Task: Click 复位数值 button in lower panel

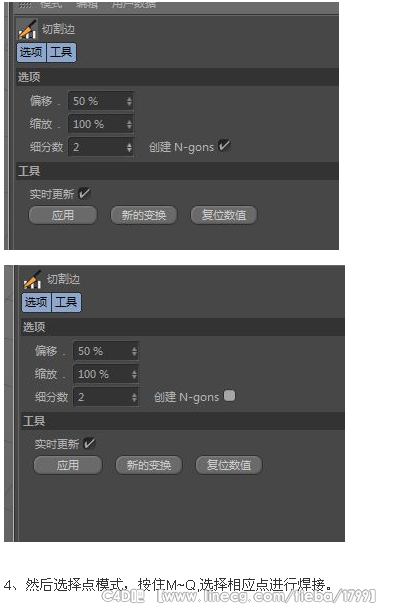Action: [229, 465]
